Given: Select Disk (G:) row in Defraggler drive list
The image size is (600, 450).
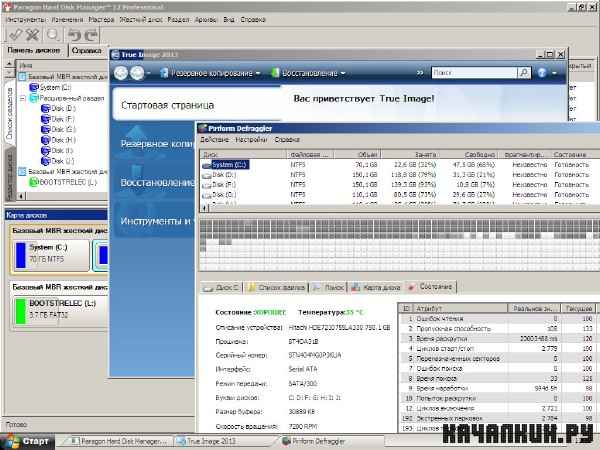Looking at the screenshot, I should [x=399, y=195].
